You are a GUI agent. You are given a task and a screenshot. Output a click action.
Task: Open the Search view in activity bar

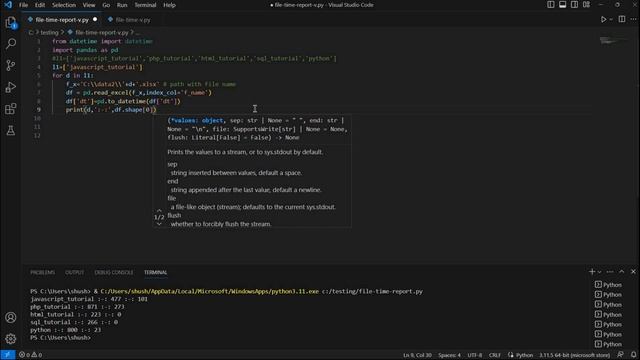pyautogui.click(x=11, y=44)
